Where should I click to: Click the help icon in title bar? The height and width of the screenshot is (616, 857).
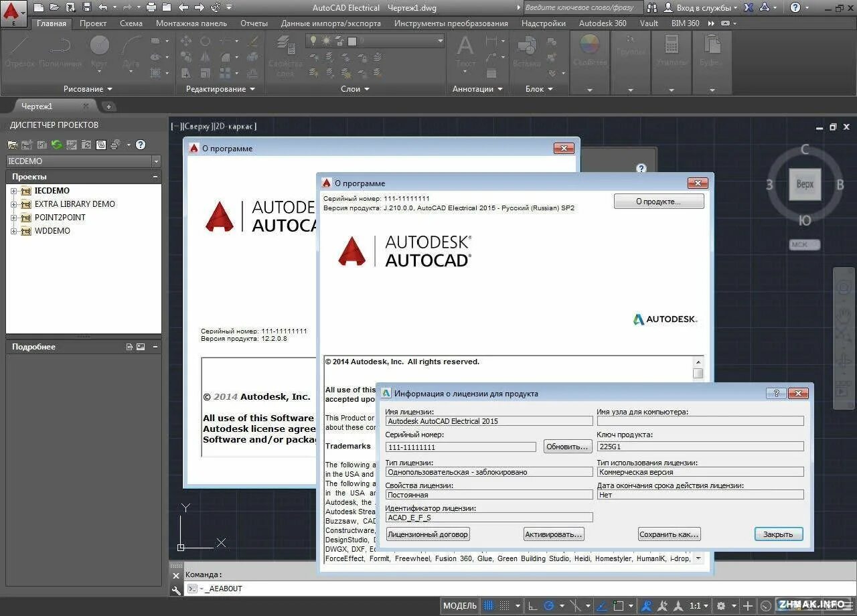(795, 7)
